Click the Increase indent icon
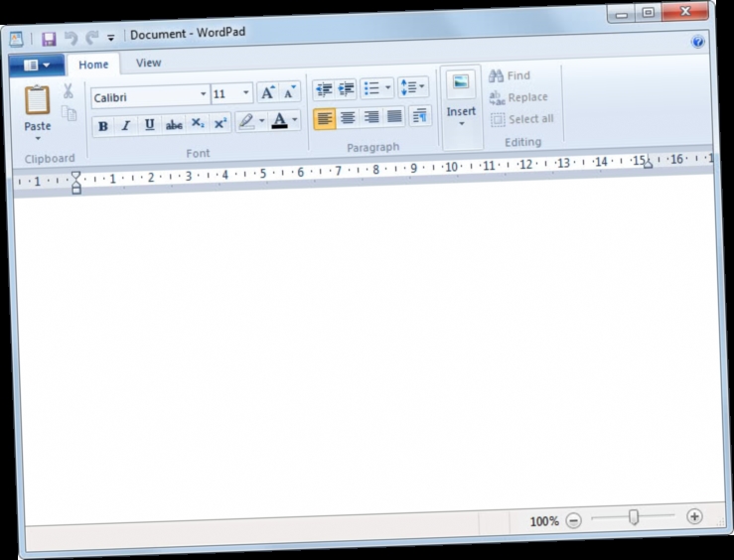This screenshot has height=560, width=734. (x=346, y=88)
